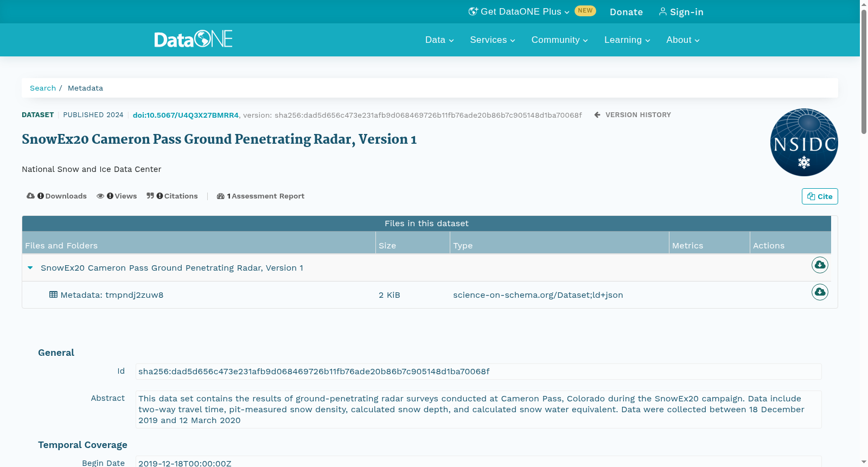Download the Metadata tmpndj2zuw8 file
The width and height of the screenshot is (868, 467).
coord(820,292)
